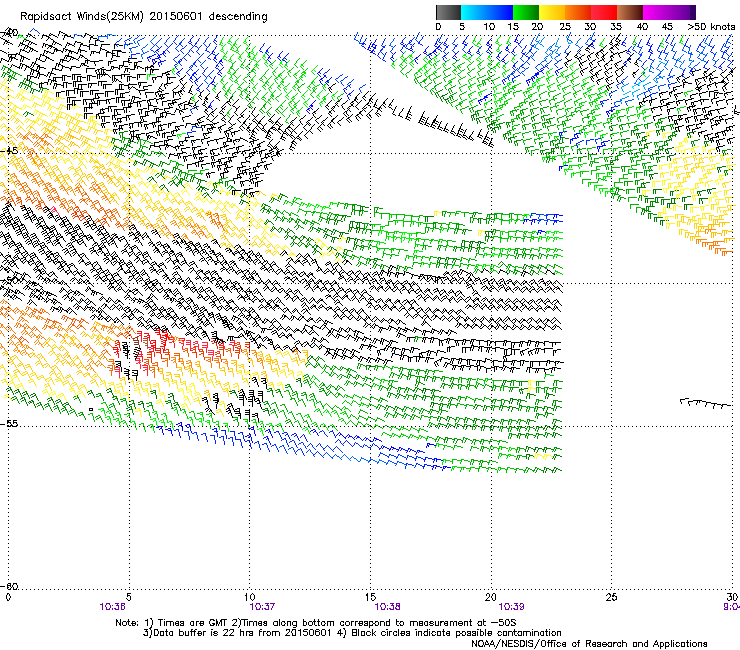Viewport: 740px width, 650px height.
Task: Click the orange 25-30 knots legend swatch
Action: point(578,12)
